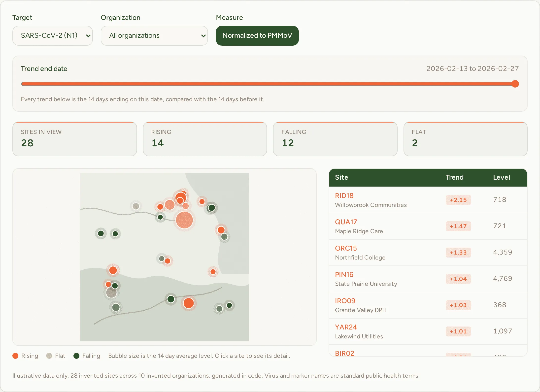Open the All organizations dropdown
Image resolution: width=540 pixels, height=392 pixels.
pos(154,35)
